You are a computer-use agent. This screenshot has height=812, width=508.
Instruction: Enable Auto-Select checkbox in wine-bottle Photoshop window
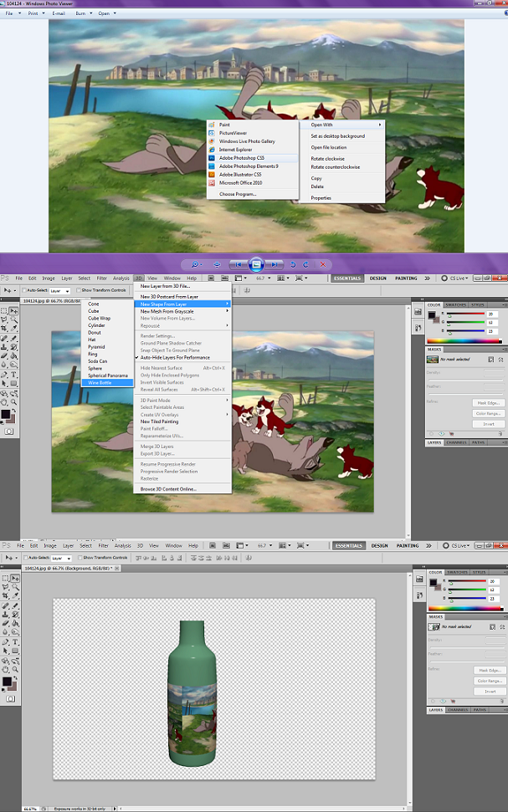(x=25, y=558)
